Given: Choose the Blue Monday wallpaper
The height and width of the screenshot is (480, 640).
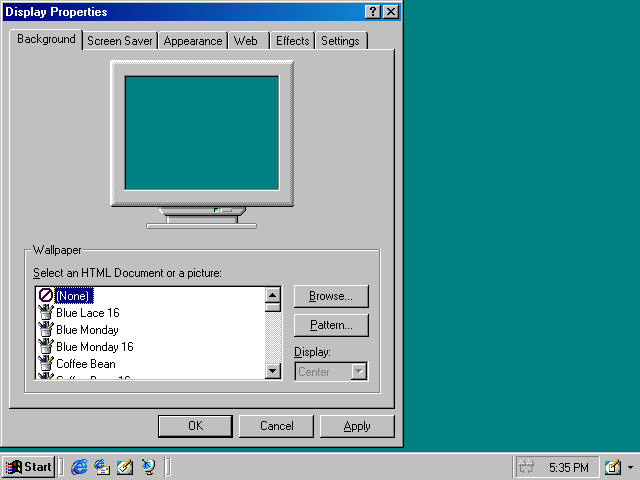Looking at the screenshot, I should point(87,330).
